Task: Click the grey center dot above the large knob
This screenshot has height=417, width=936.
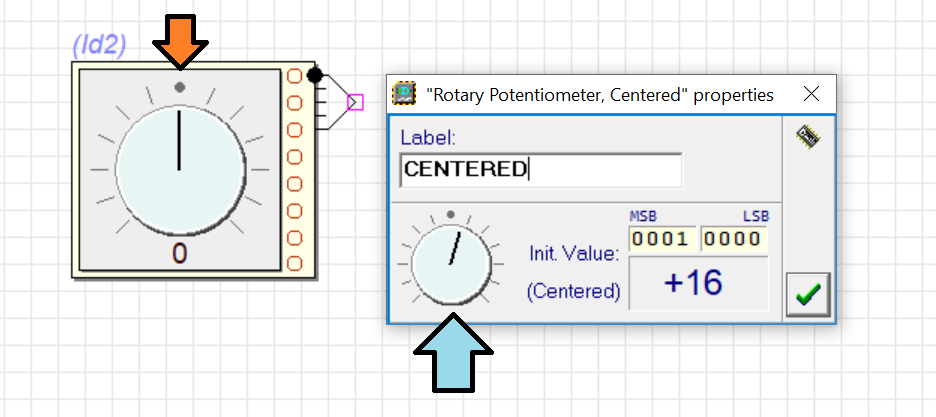Action: [x=180, y=87]
